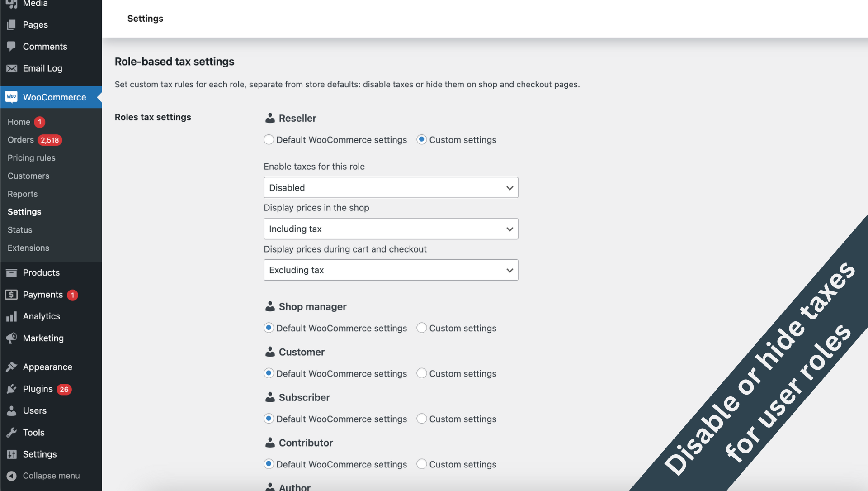This screenshot has width=868, height=491.
Task: Click the Orders 2,518 count badge
Action: click(x=50, y=140)
